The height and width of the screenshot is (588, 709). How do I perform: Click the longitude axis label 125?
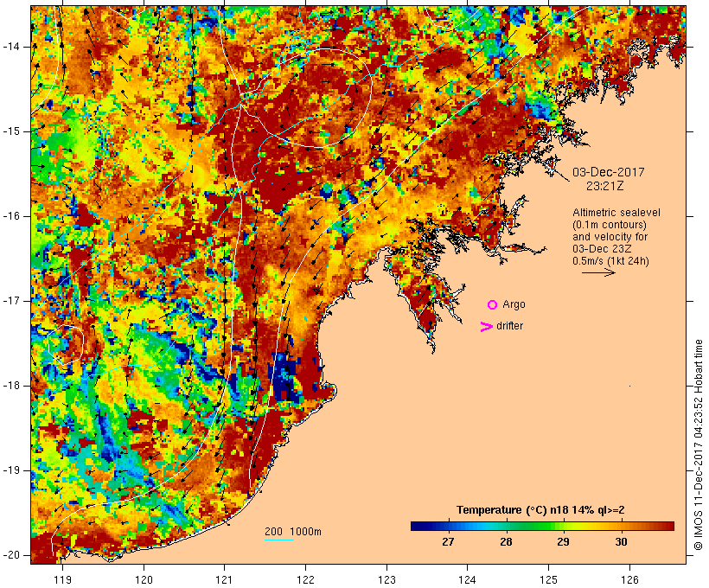click(549, 579)
